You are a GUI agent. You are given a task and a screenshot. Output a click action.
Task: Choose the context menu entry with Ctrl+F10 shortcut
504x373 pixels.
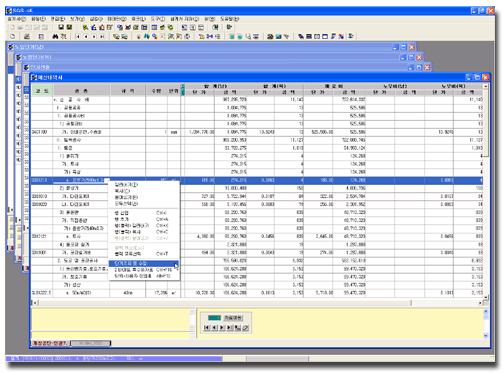[x=144, y=270]
